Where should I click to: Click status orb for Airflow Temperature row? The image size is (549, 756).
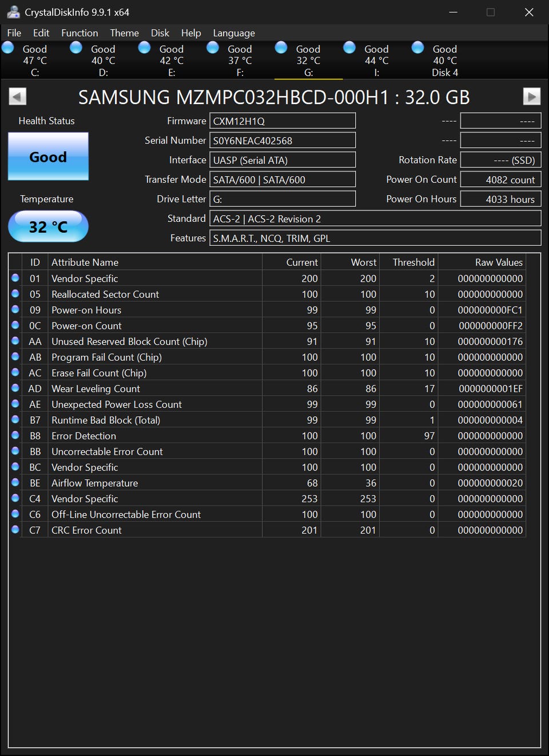click(x=15, y=482)
